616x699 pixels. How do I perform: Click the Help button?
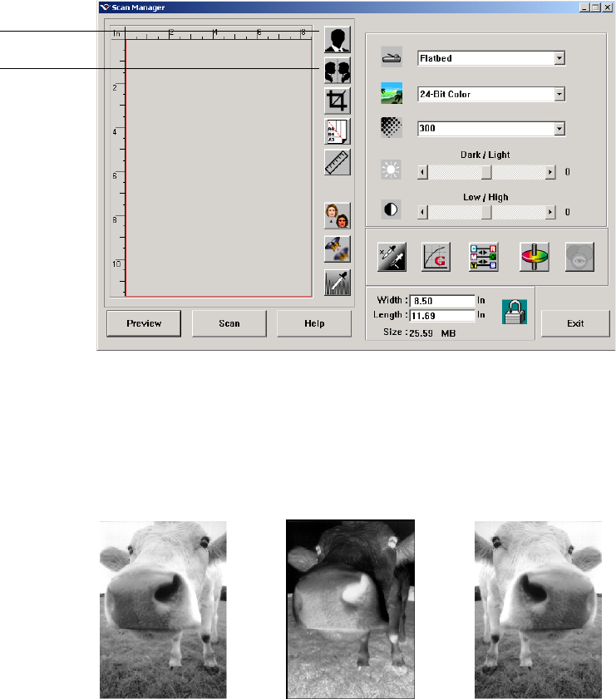[314, 323]
